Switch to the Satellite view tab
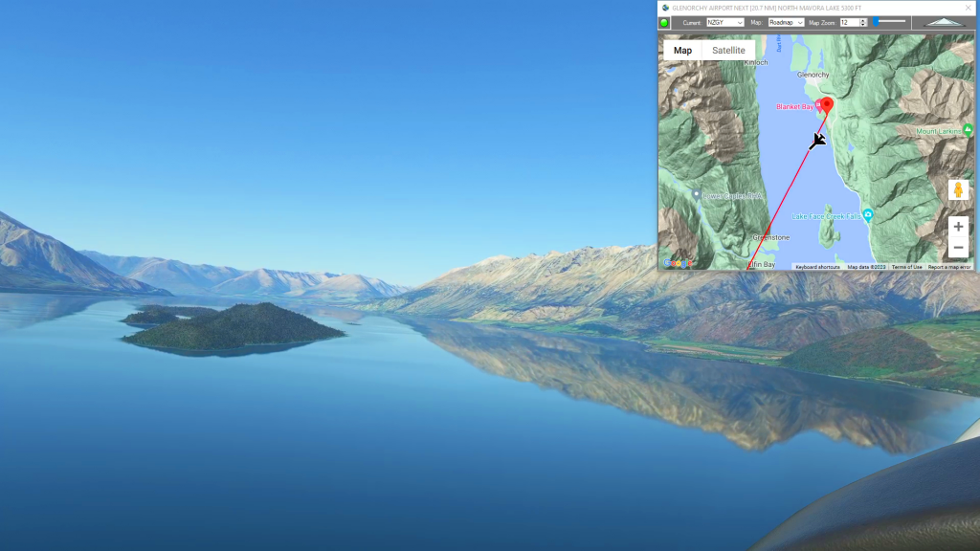 728,51
